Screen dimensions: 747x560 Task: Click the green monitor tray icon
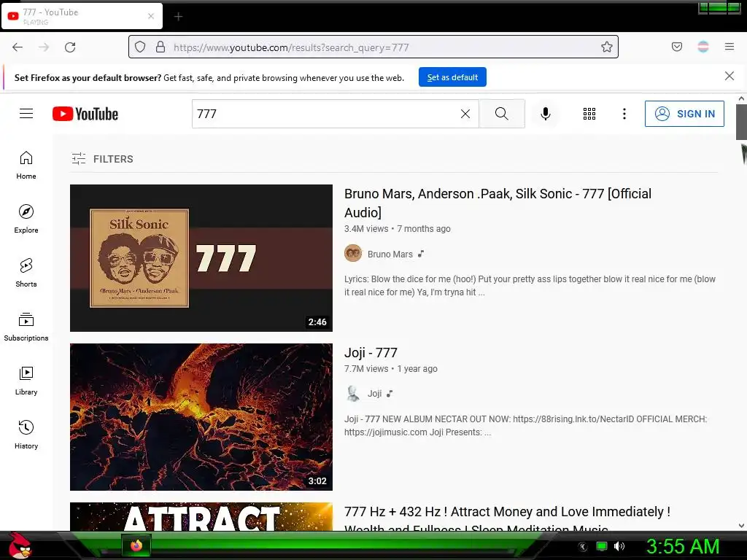(602, 546)
